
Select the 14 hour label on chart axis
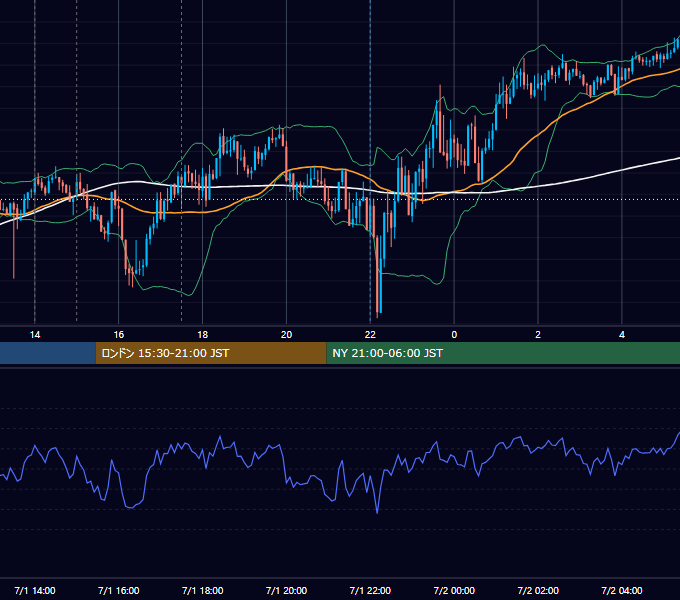[x=35, y=335]
